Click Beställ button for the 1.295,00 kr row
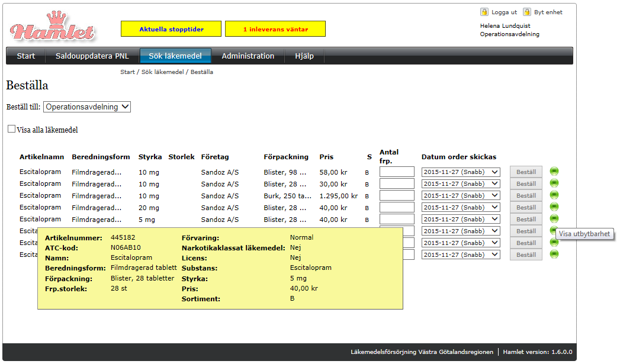This screenshot has height=364, width=620. click(x=526, y=196)
